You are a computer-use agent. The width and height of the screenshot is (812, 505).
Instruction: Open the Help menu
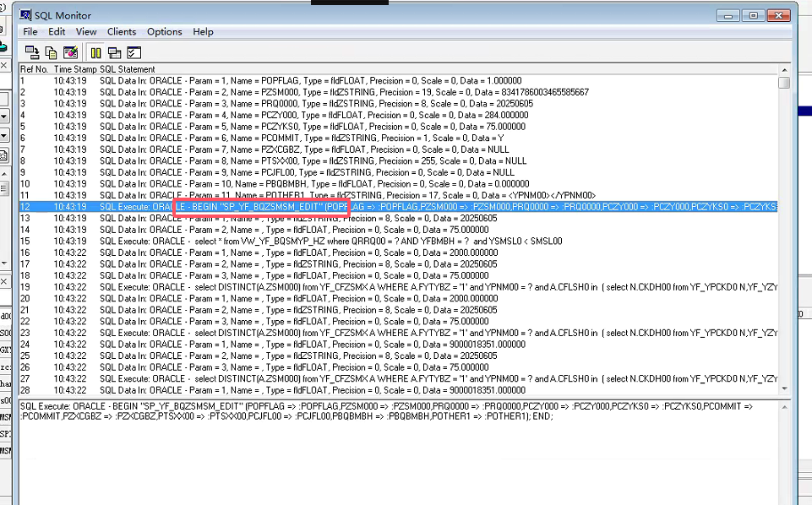pos(203,31)
